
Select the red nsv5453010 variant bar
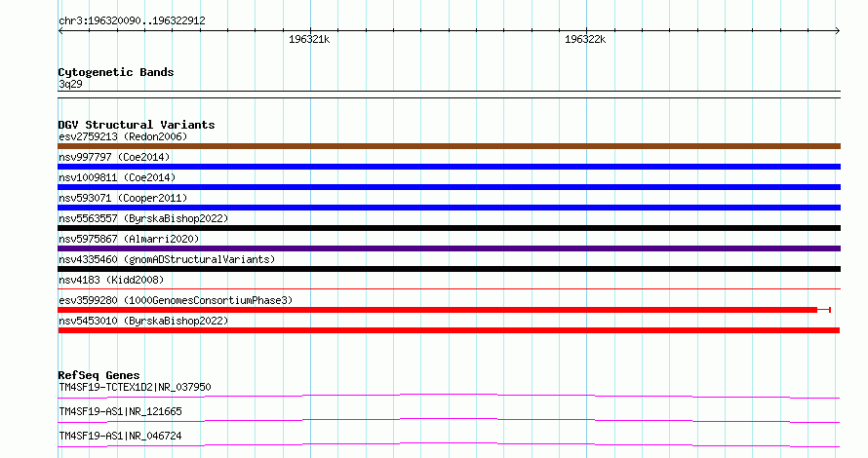tap(449, 330)
